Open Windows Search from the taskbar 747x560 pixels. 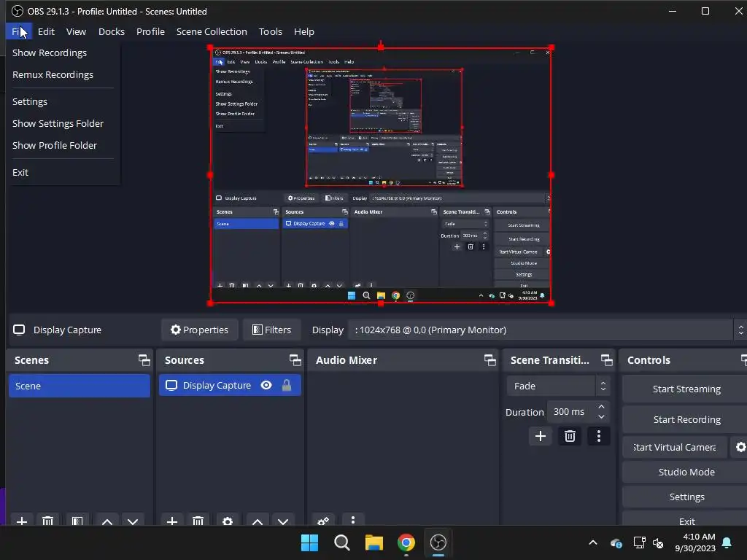[341, 542]
